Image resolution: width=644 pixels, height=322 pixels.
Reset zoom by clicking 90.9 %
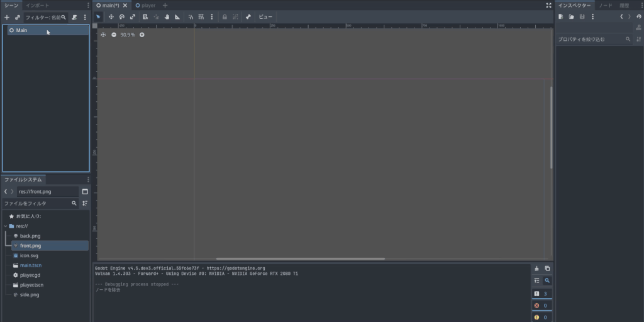(x=127, y=35)
